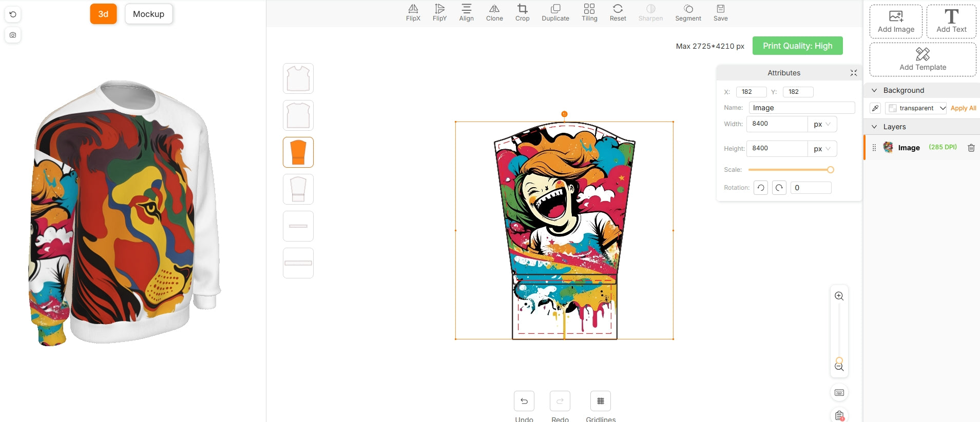The height and width of the screenshot is (422, 980).
Task: Adjust the Scale slider handle
Action: coord(830,170)
